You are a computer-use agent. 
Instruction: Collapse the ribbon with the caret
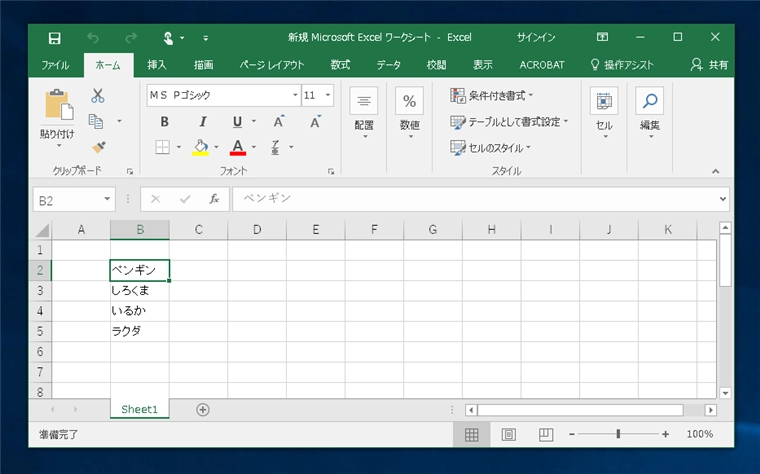tap(715, 171)
